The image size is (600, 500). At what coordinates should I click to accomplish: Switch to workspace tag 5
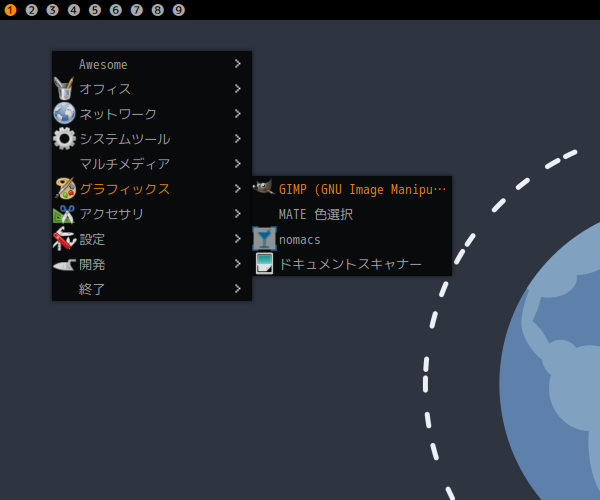pos(95,10)
